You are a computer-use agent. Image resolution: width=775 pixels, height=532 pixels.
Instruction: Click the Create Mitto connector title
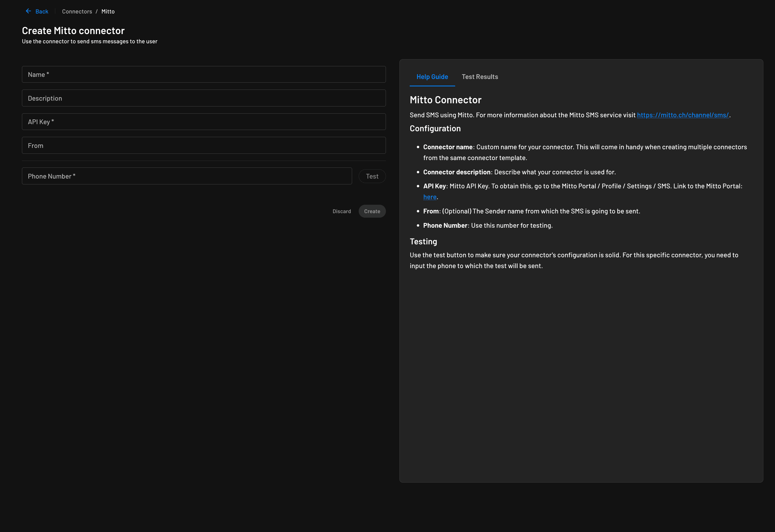73,31
